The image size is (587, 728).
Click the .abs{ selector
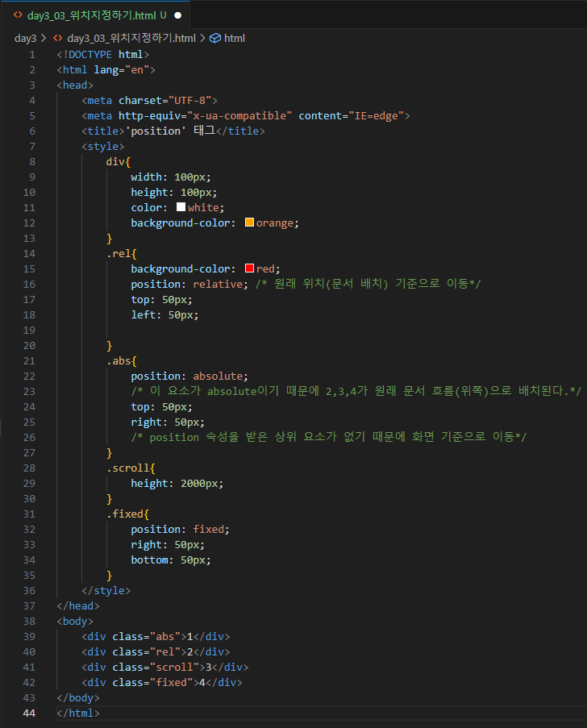(121, 360)
